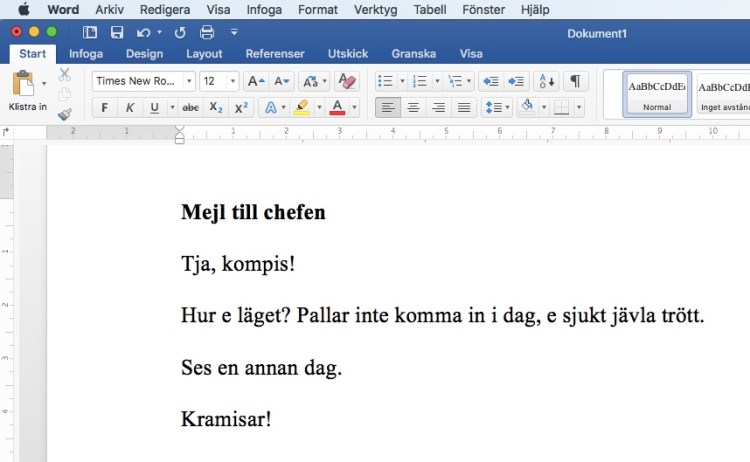The image size is (750, 462).
Task: Toggle subscript X2 button
Action: point(216,108)
